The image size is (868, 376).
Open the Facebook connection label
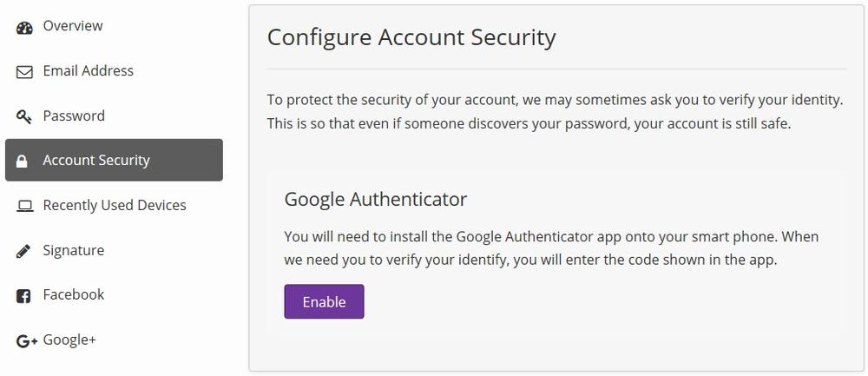tap(74, 294)
